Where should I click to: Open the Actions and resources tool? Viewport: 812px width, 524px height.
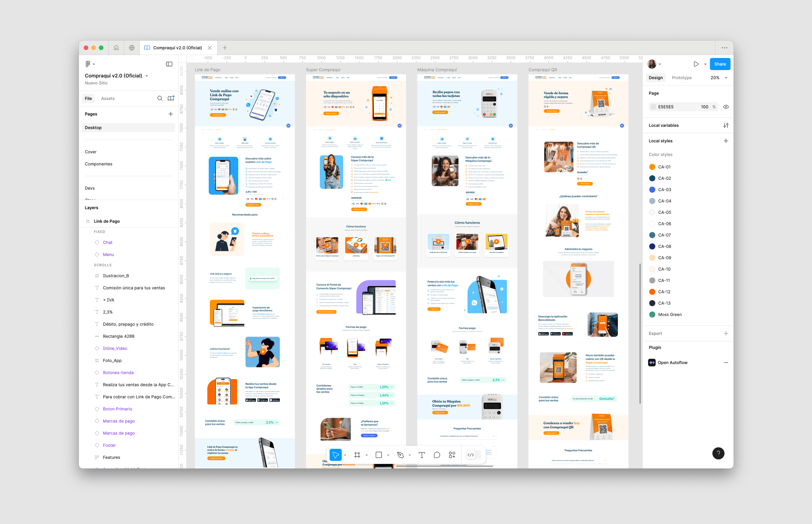click(x=452, y=455)
